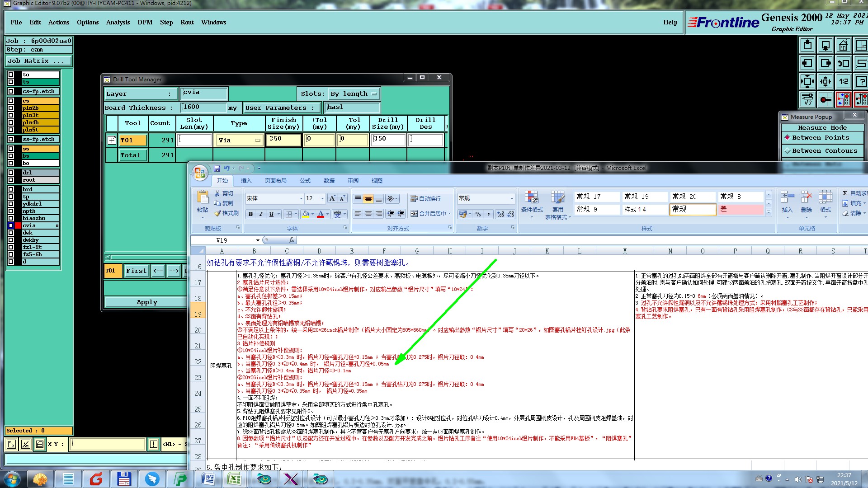This screenshot has height=488, width=868.
Task: Open the Via type dropdown for T01
Action: point(239,141)
